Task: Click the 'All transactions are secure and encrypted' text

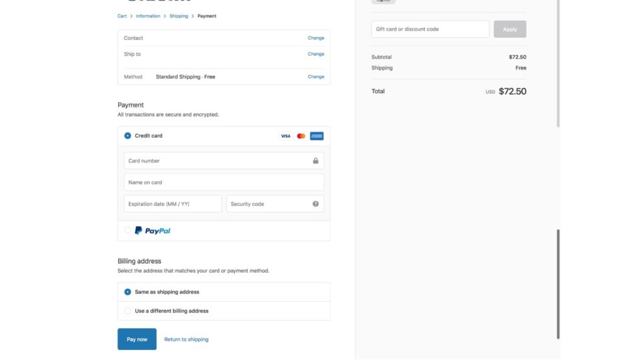Action: 168,114
